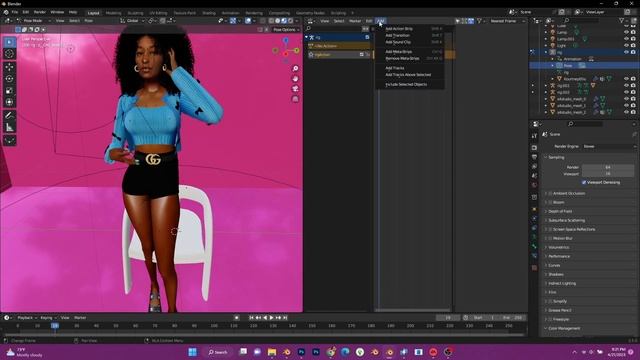This screenshot has height=360, width=640.
Task: Click the navigation gizmo blue Z axis
Action: pyautogui.click(x=286, y=40)
